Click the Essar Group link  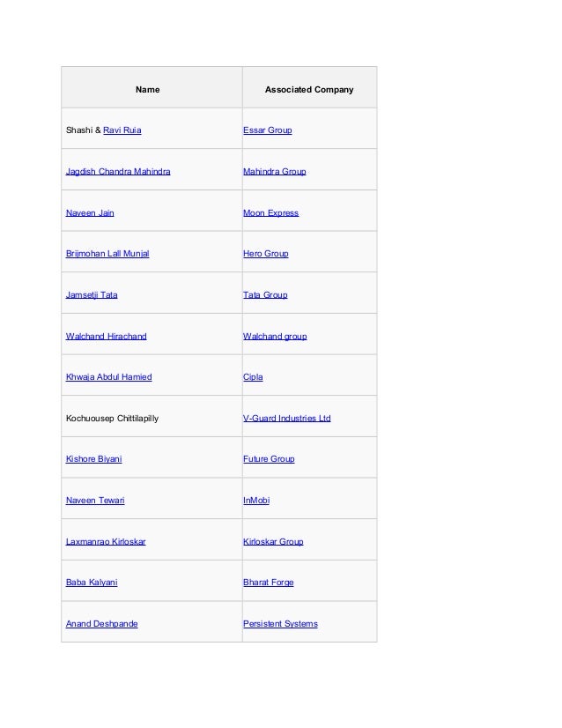click(x=267, y=130)
